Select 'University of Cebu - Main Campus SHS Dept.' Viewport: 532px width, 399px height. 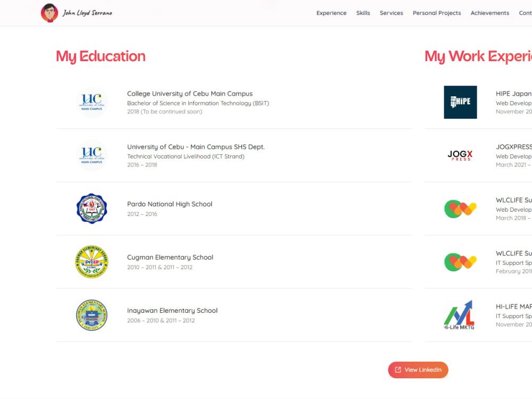tap(196, 147)
